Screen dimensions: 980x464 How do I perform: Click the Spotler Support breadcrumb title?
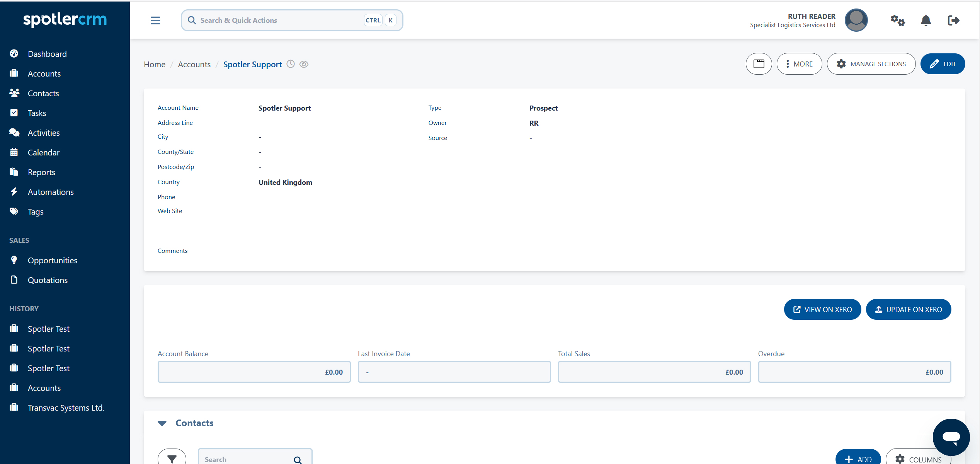click(252, 64)
